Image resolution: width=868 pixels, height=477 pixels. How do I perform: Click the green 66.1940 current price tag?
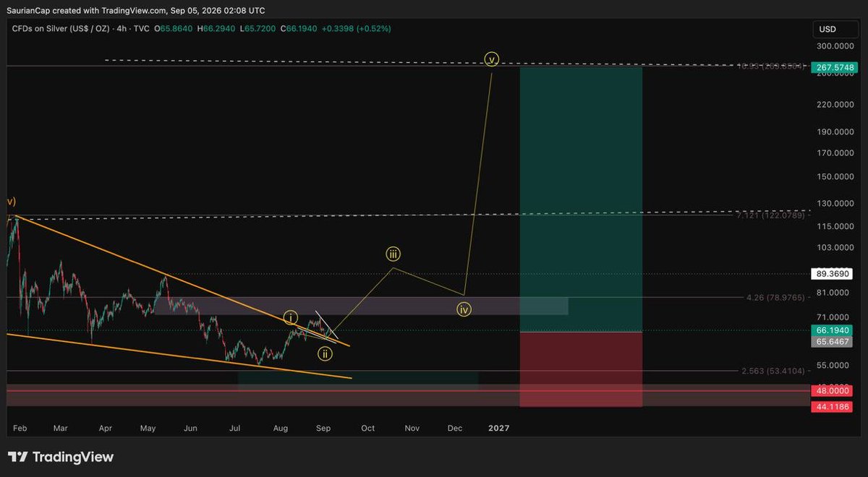[830, 330]
